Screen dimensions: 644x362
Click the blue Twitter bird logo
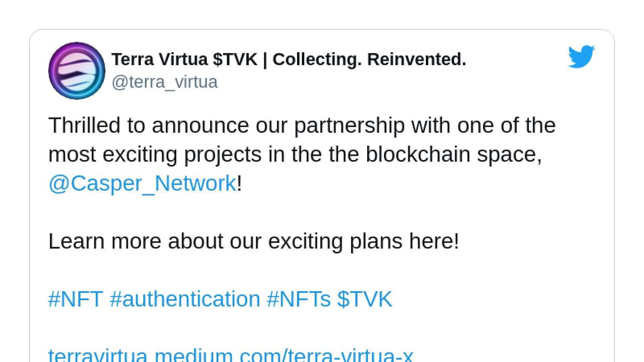point(581,57)
